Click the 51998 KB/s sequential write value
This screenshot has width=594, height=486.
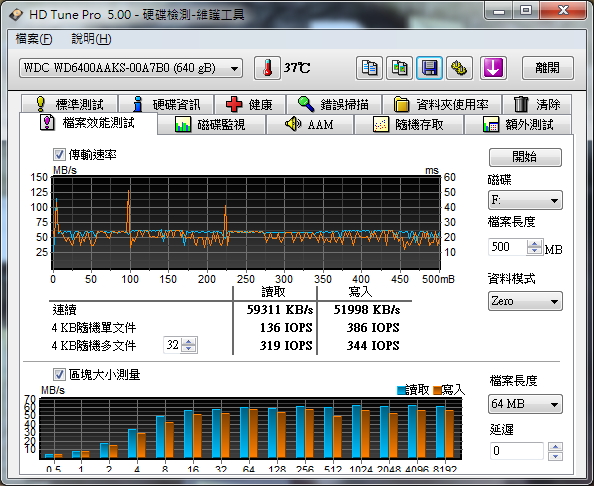click(x=367, y=310)
